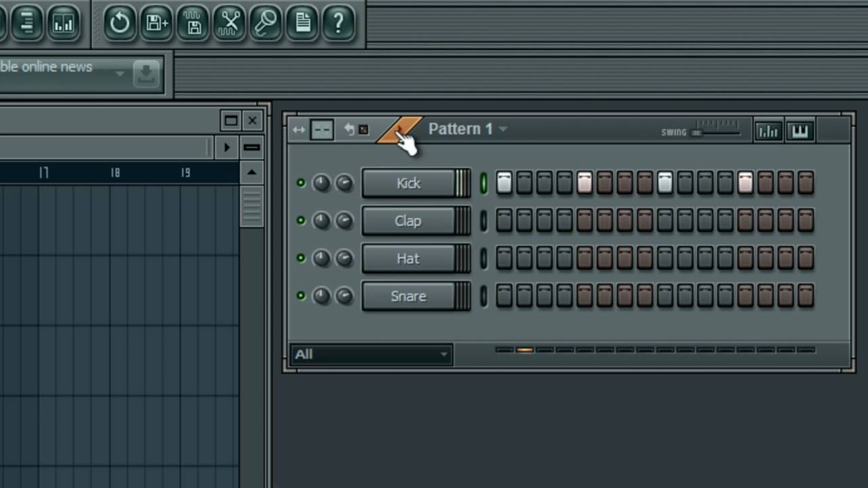
Task: Mute the Snare channel via green LED
Action: [300, 296]
